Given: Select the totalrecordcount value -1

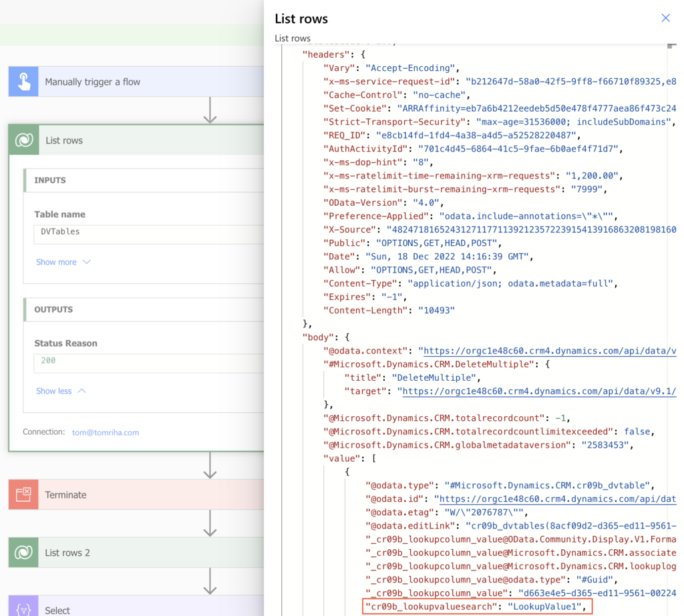Looking at the screenshot, I should coord(560,418).
